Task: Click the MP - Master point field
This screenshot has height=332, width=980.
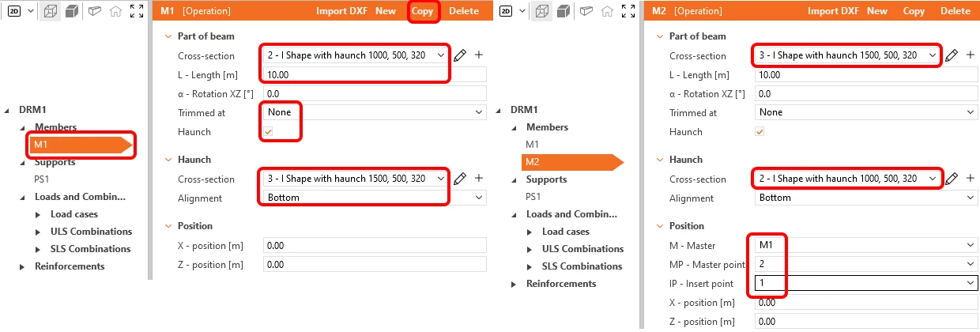Action: pyautogui.click(x=866, y=264)
